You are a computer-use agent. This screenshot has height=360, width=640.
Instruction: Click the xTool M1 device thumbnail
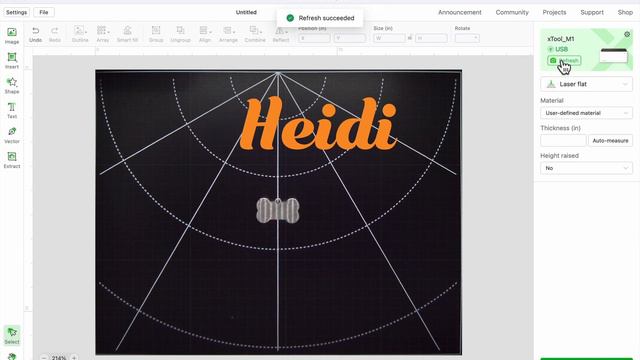tap(614, 55)
